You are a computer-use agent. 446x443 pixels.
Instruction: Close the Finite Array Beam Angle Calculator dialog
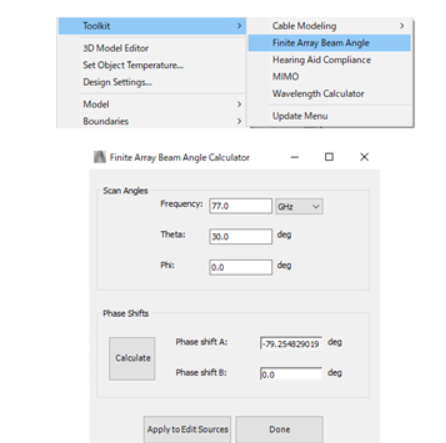click(364, 157)
